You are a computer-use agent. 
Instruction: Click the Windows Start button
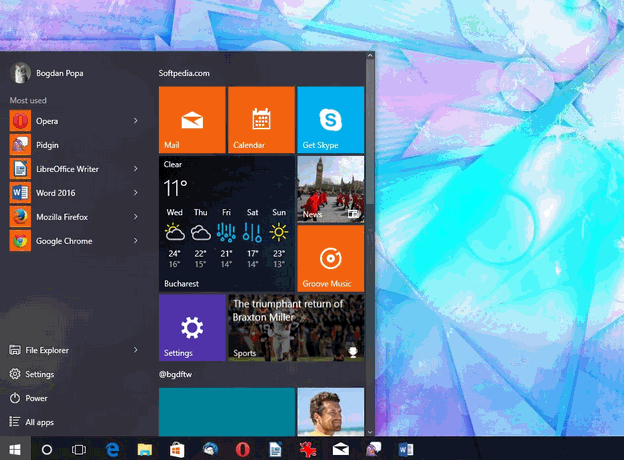[x=15, y=450]
